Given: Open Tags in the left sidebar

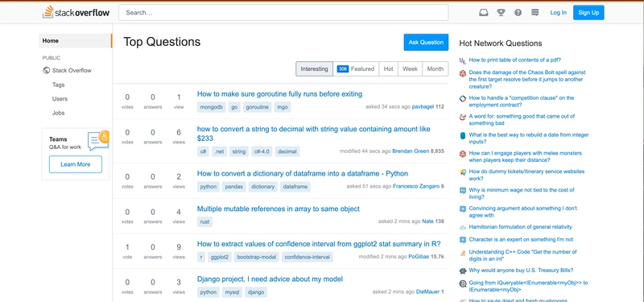Looking at the screenshot, I should pos(58,85).
